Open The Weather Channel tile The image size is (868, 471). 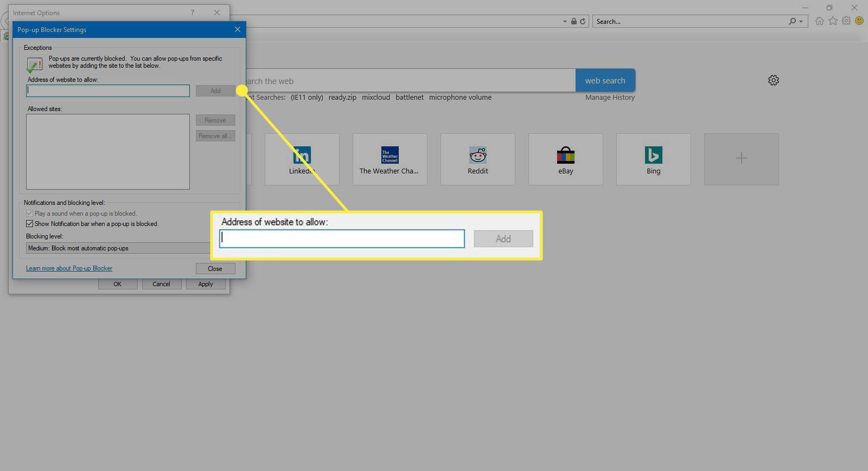click(390, 159)
